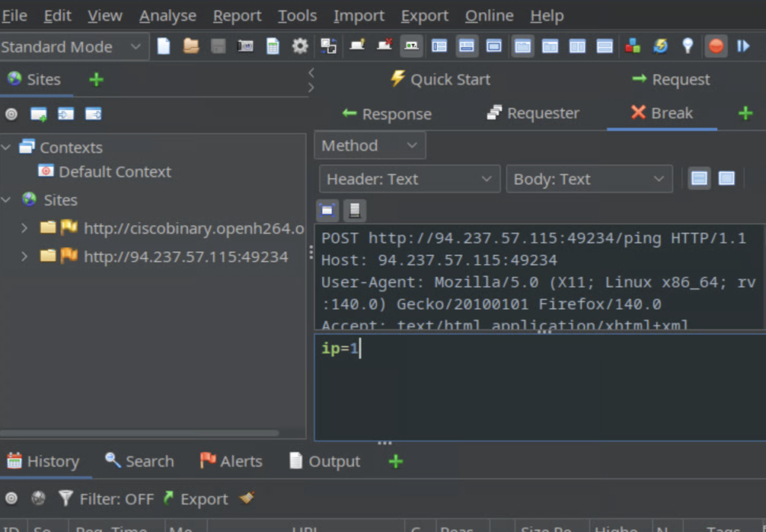
Task: Click the red record toolbar button
Action: tap(716, 46)
